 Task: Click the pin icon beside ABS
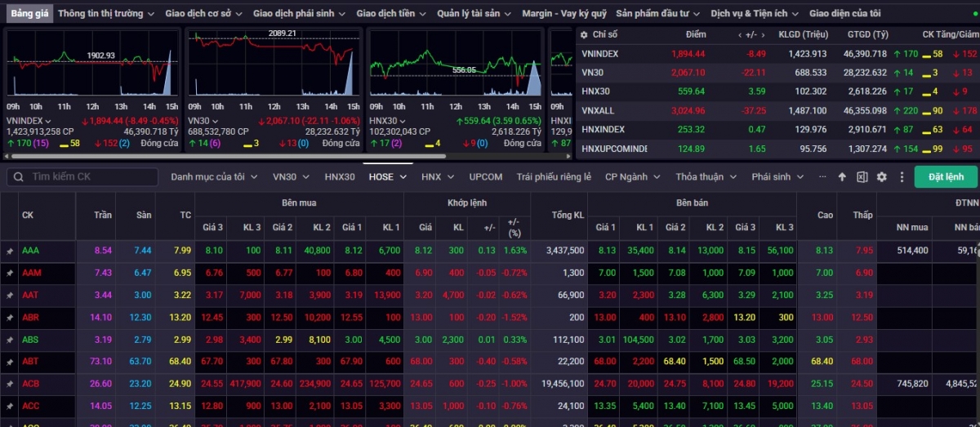tap(10, 340)
